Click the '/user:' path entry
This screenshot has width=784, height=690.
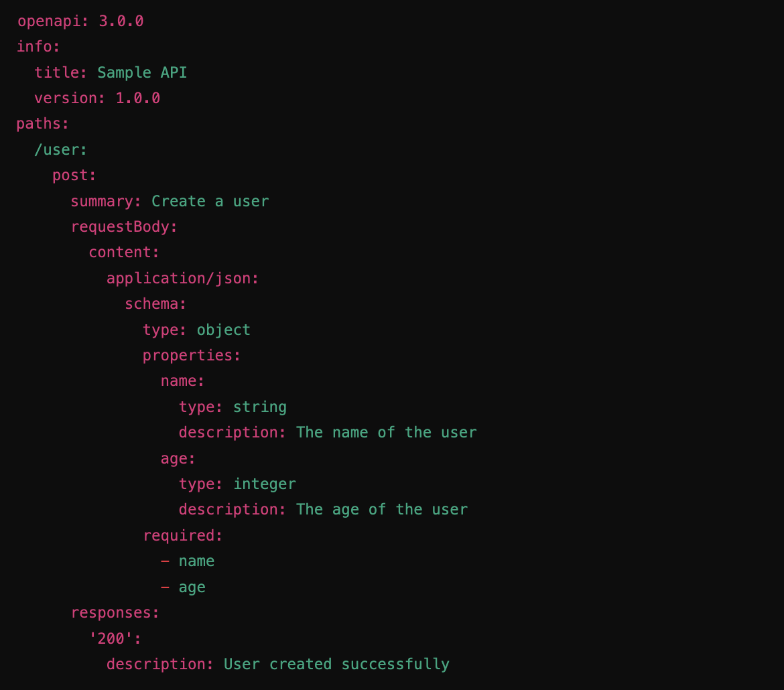60,149
